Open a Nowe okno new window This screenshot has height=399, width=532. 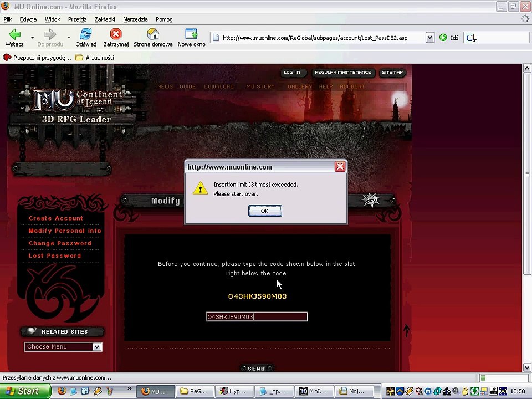click(191, 34)
